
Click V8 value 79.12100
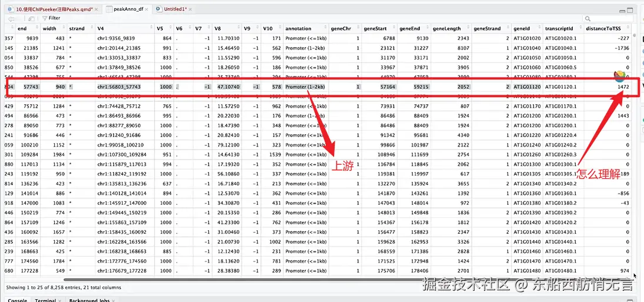228,145
